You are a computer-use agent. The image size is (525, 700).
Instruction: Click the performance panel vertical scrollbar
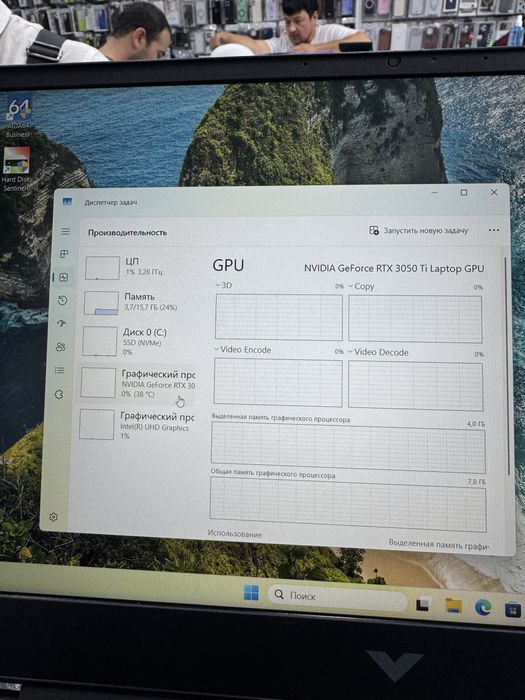point(506,366)
